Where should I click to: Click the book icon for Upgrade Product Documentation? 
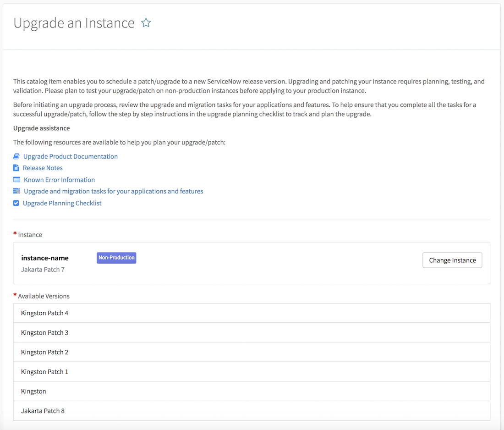16,156
